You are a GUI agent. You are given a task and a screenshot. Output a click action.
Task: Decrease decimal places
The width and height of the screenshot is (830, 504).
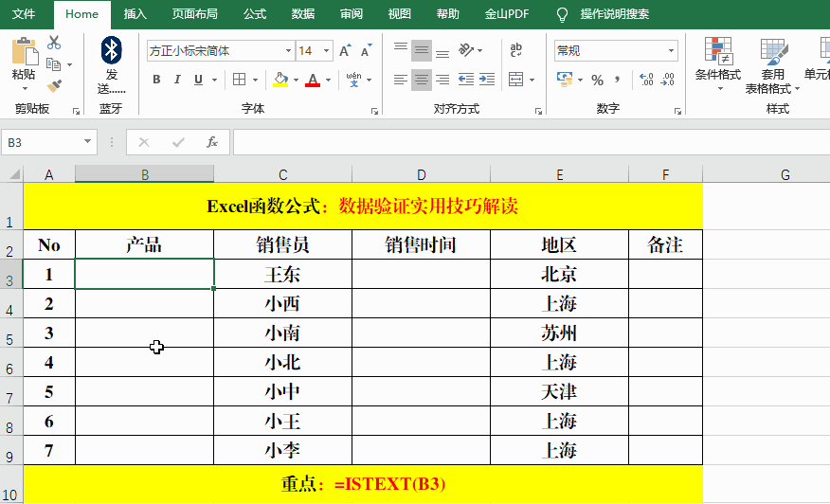coord(668,80)
